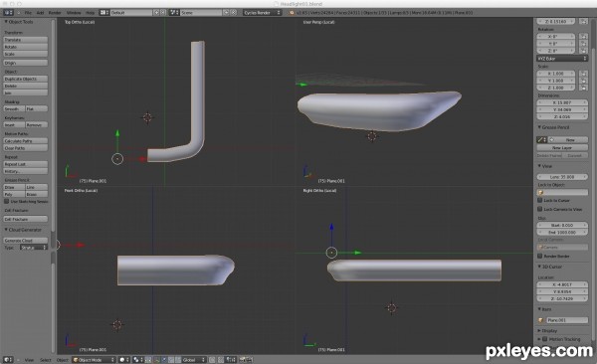Enable the Motion Tracking checkbox

point(545,339)
